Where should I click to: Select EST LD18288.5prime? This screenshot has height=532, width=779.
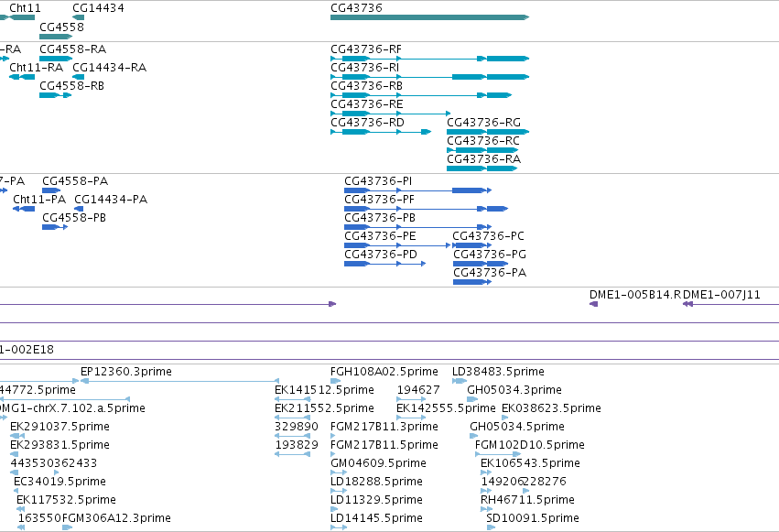click(339, 492)
